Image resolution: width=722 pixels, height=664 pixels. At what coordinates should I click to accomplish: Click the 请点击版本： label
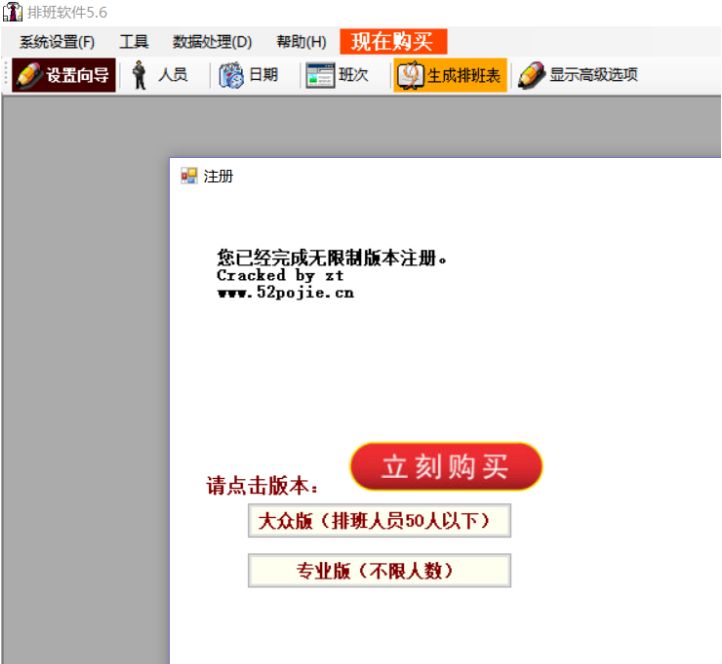click(x=262, y=486)
